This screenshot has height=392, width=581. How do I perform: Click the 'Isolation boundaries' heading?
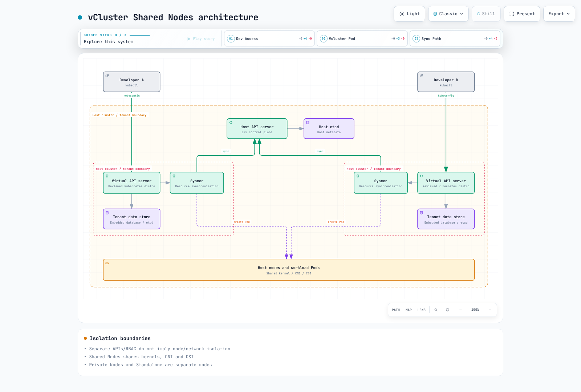[x=120, y=338]
